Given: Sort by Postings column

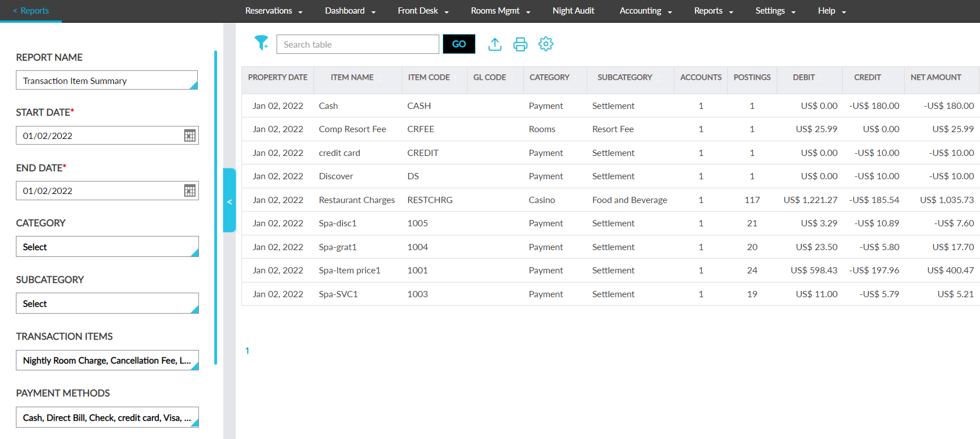Looking at the screenshot, I should click(752, 78).
